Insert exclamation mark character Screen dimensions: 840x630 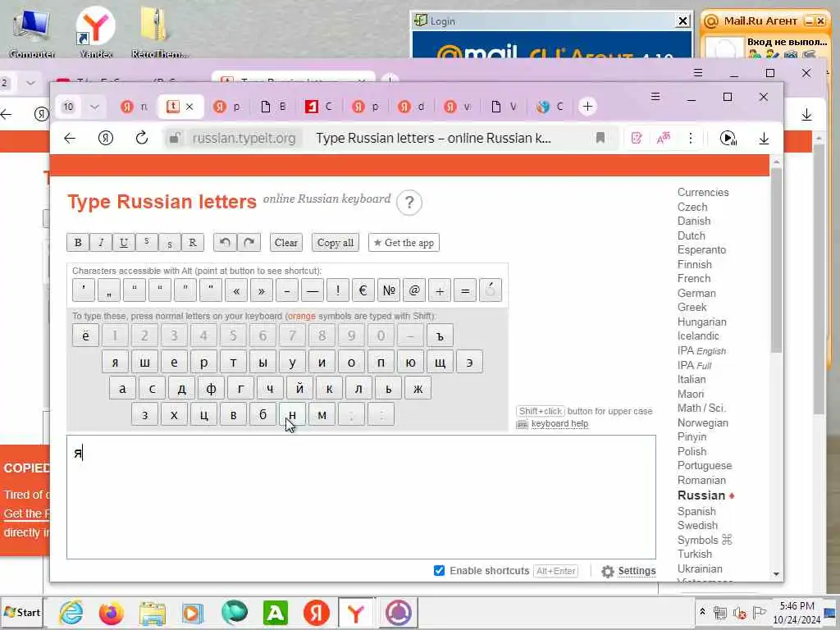337,290
